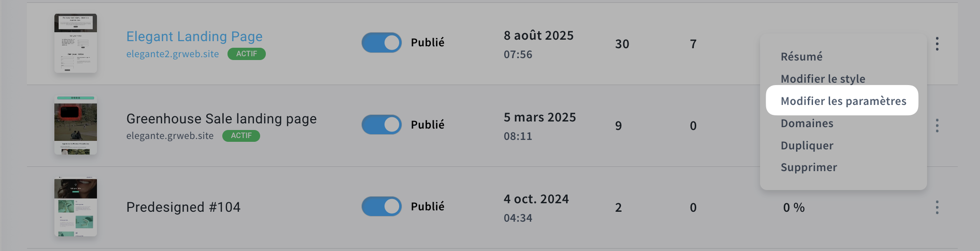The width and height of the screenshot is (980, 251).
Task: Open the Elegant Landing Page title link
Action: [194, 36]
